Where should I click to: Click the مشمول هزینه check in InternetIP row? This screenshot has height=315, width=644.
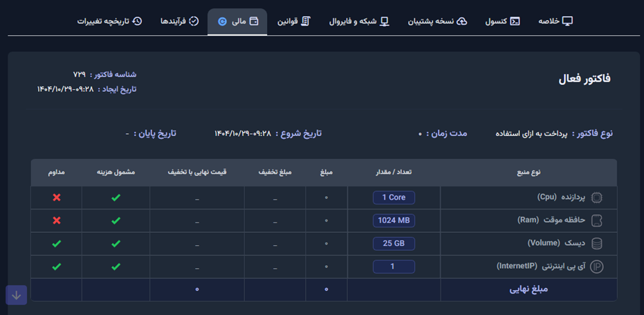click(116, 267)
